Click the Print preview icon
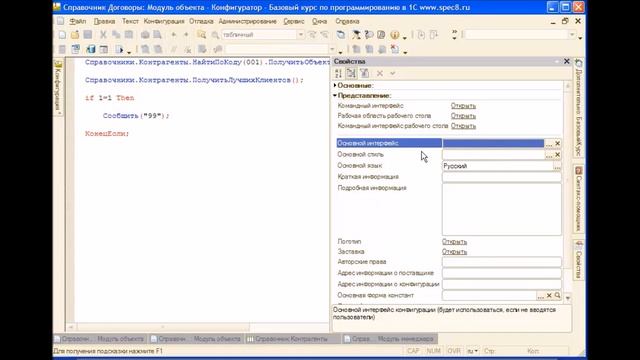Screen dimensions: 640x360 pyautogui.click(x=157, y=35)
